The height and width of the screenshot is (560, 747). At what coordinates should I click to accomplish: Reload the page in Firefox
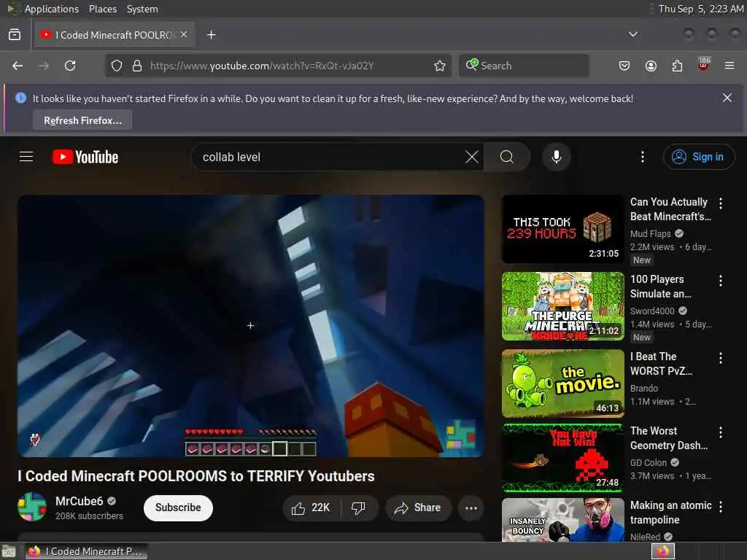70,66
